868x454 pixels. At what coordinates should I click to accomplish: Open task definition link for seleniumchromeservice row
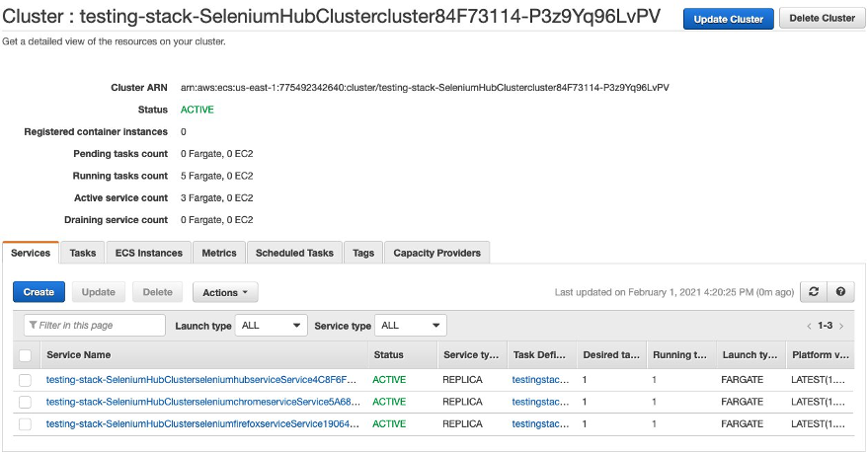pos(540,402)
